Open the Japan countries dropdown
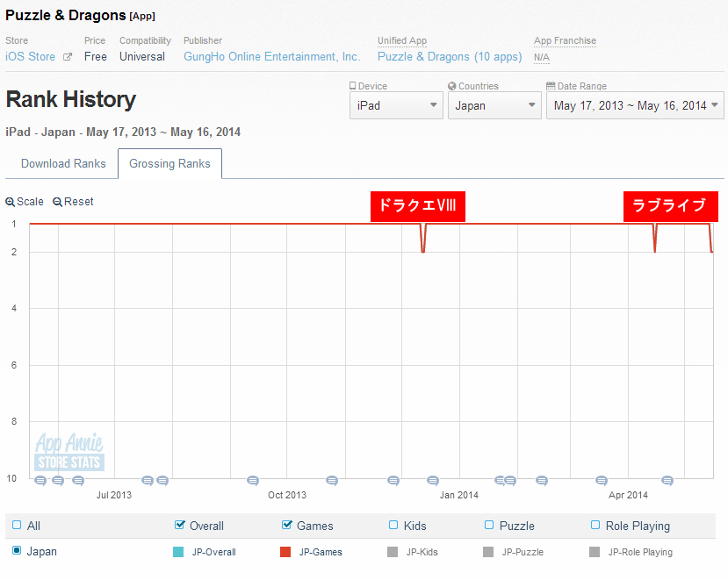 (494, 105)
